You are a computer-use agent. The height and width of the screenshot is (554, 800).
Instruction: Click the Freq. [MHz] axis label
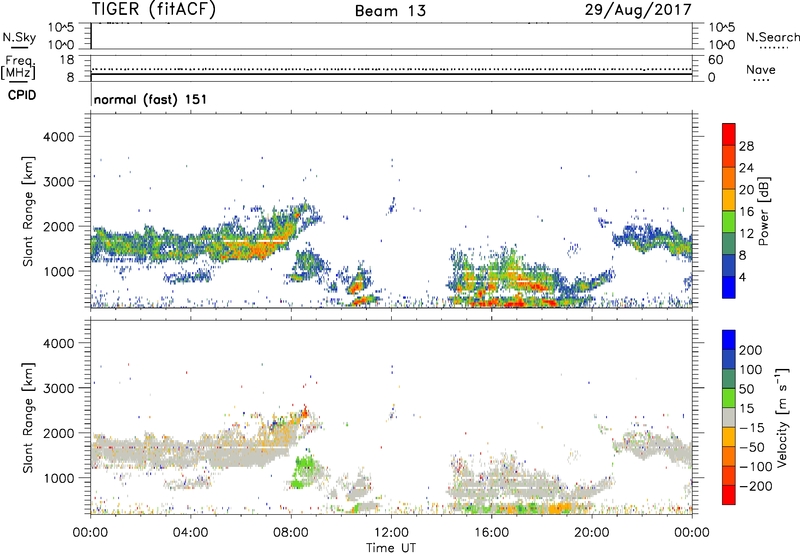[x=19, y=67]
